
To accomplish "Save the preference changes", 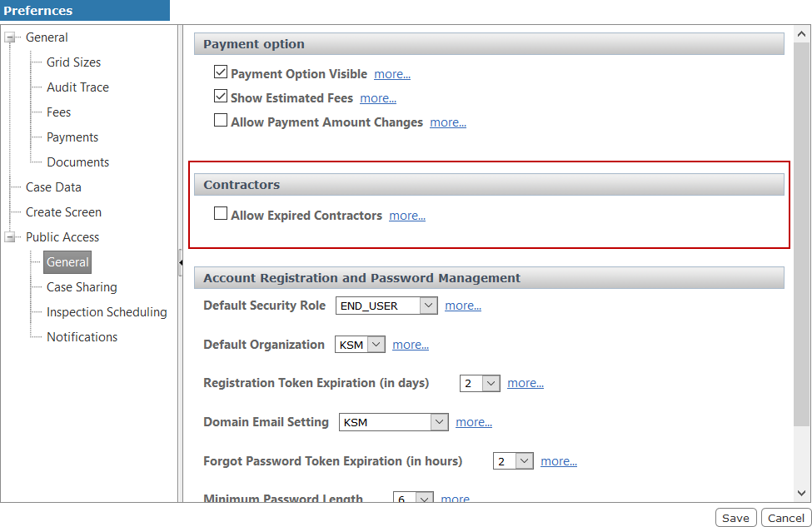I will (x=735, y=517).
